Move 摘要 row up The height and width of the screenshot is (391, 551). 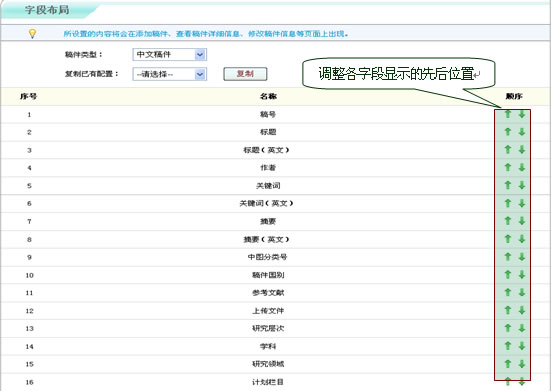pos(508,221)
